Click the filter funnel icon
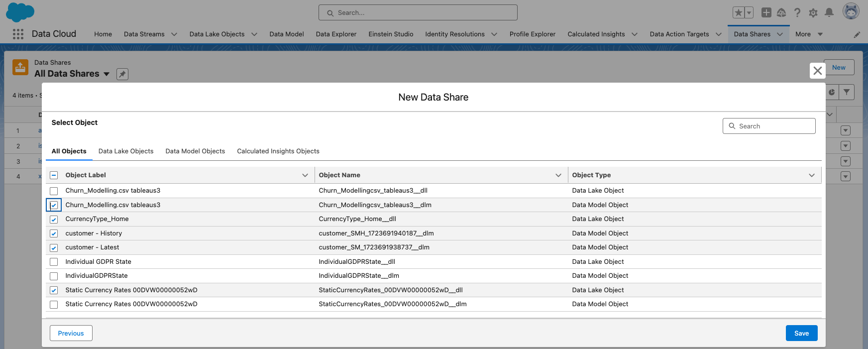The image size is (868, 349). point(847,92)
